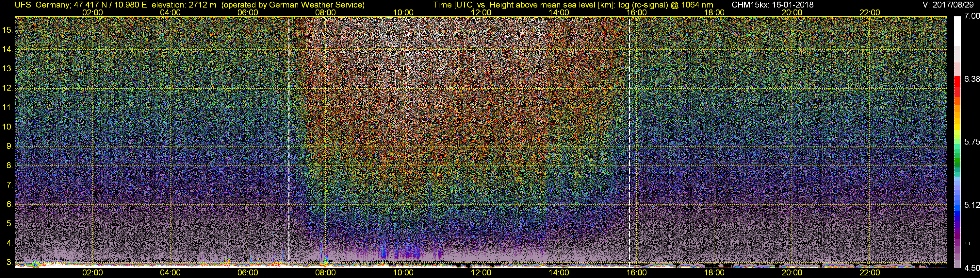The height and width of the screenshot is (278, 980).
Task: Click the '14:00' label on the top time axis
Action: click(559, 12)
